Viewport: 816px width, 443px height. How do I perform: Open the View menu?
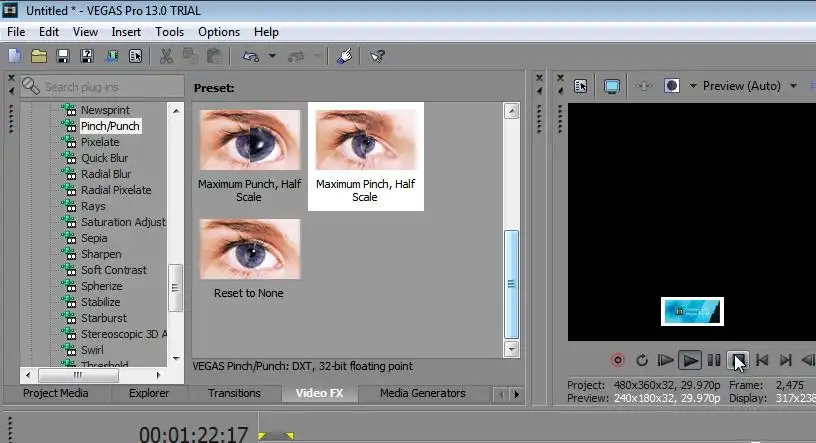click(x=85, y=32)
